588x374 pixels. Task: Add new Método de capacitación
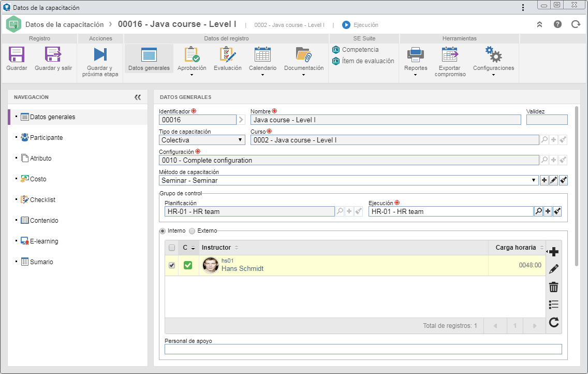point(544,180)
